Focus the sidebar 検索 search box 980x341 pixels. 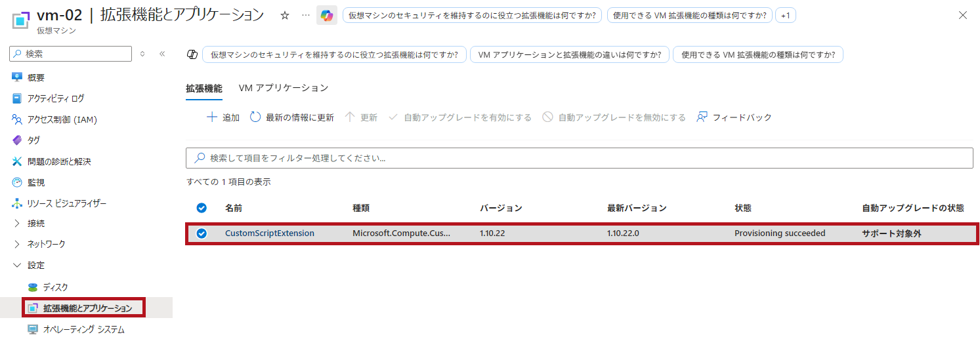pyautogui.click(x=70, y=54)
